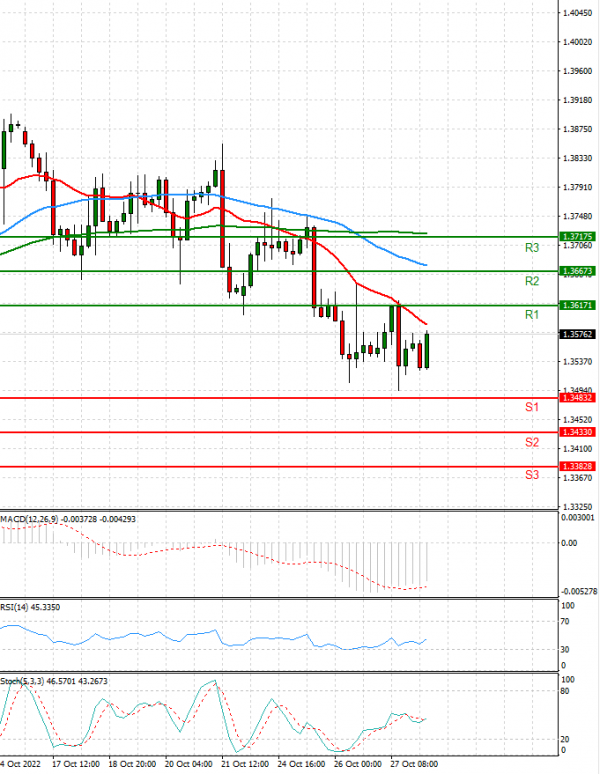Select the 1.37175 green price tag
This screenshot has height=774, width=600.
pyautogui.click(x=577, y=237)
